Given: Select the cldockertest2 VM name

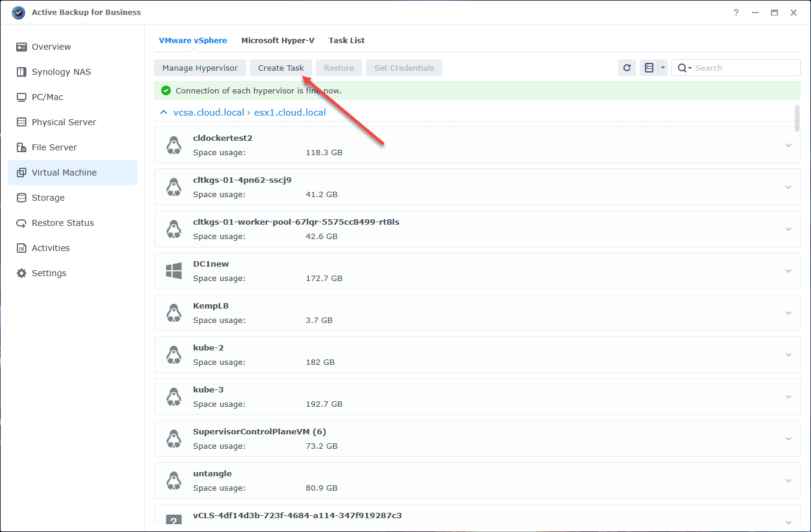Looking at the screenshot, I should pyautogui.click(x=222, y=138).
